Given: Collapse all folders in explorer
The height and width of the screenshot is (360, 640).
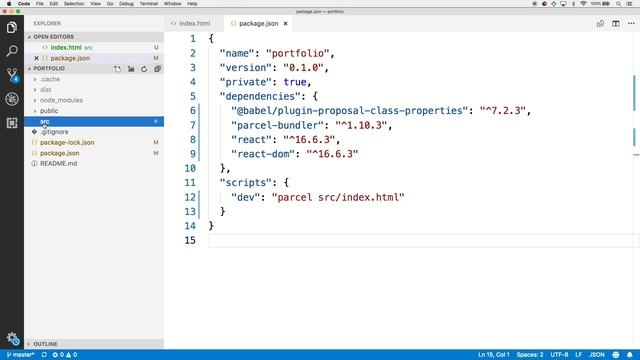Looking at the screenshot, I should [157, 69].
